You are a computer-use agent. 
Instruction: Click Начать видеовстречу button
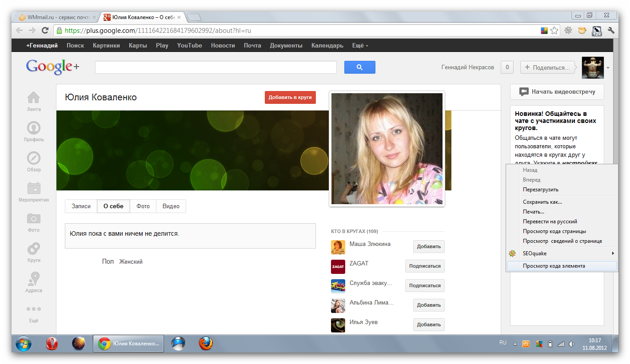point(557,92)
